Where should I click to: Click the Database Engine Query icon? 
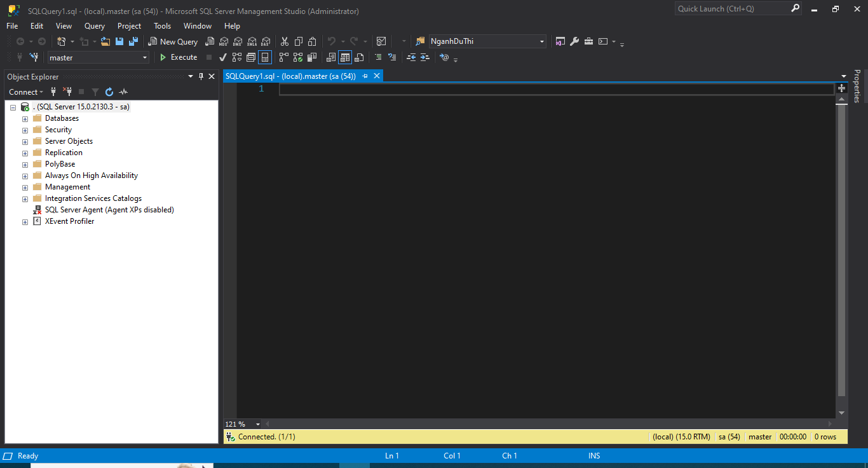[210, 41]
